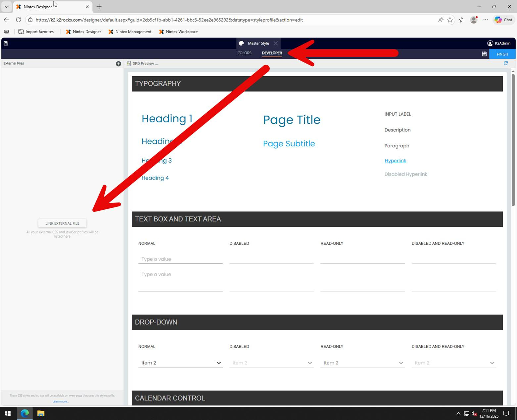Show hidden system tray icons
517x420 pixels.
pyautogui.click(x=458, y=413)
